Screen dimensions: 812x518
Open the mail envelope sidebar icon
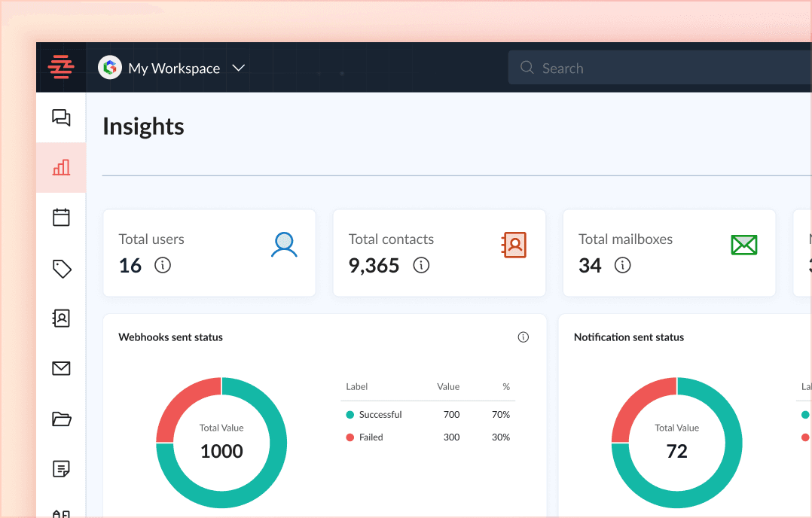click(61, 368)
